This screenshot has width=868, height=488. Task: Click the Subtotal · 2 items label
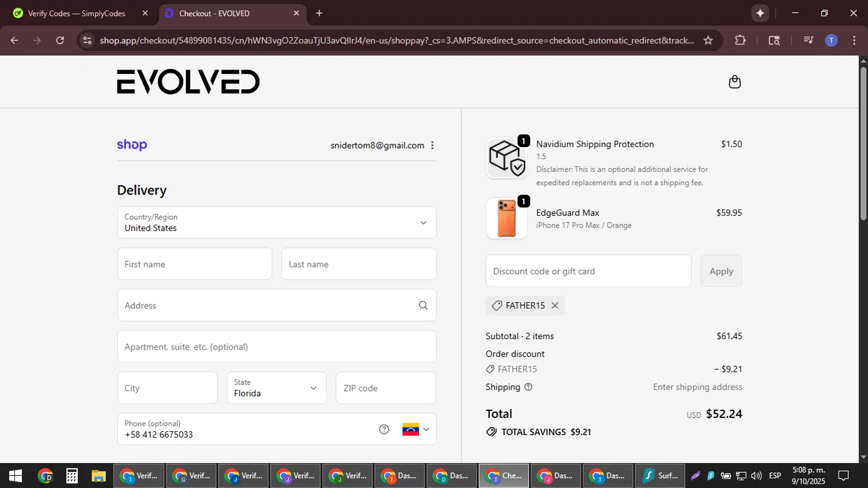tap(520, 336)
